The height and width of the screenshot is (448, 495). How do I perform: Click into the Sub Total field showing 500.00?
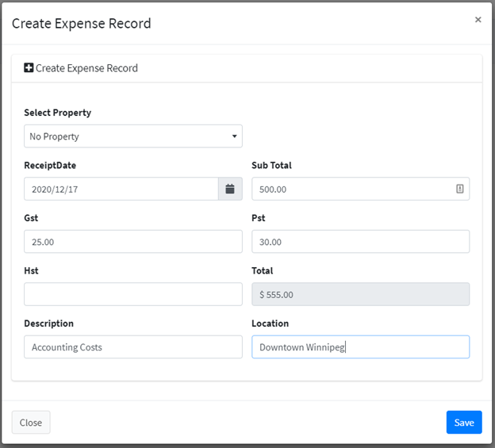pos(360,189)
